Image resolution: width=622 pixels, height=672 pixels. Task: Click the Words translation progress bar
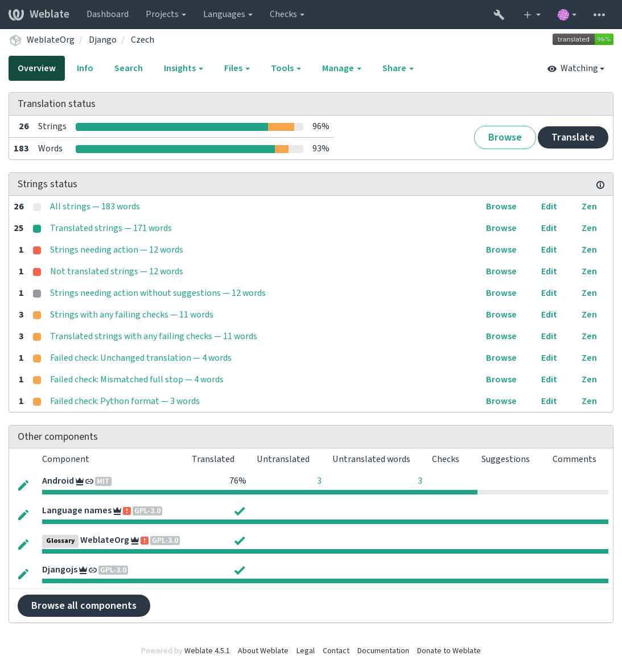click(x=190, y=149)
